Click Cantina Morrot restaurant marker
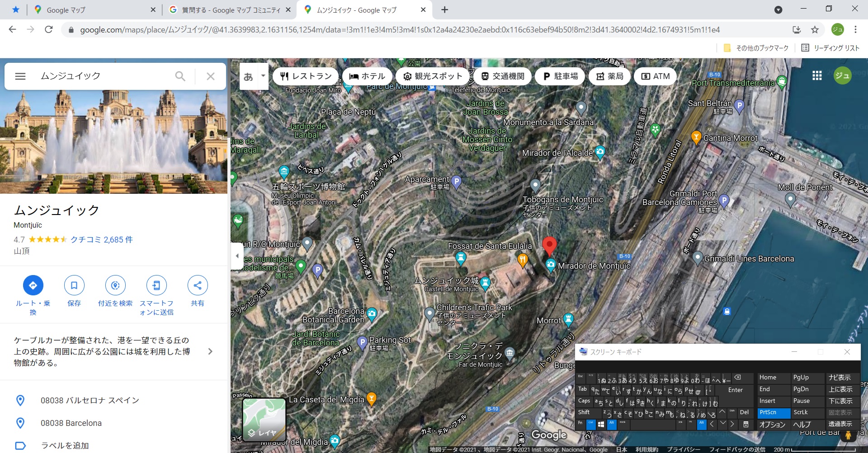The height and width of the screenshot is (453, 868). click(696, 137)
